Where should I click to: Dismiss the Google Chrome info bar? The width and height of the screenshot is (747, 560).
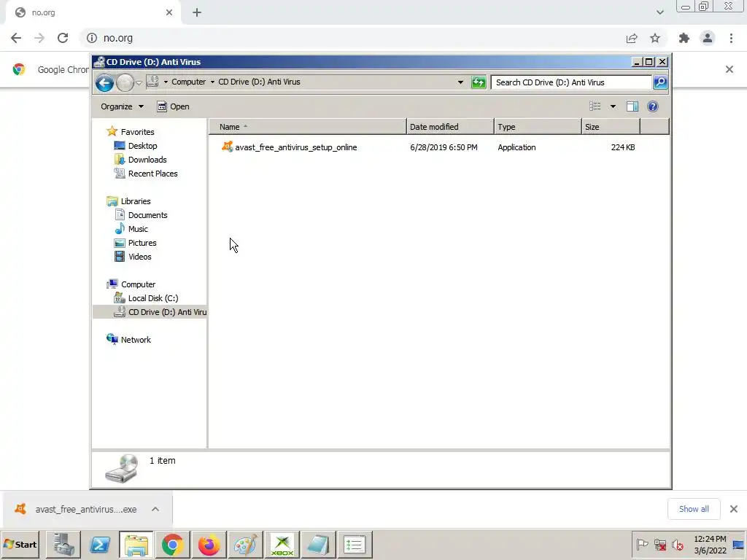(x=729, y=69)
